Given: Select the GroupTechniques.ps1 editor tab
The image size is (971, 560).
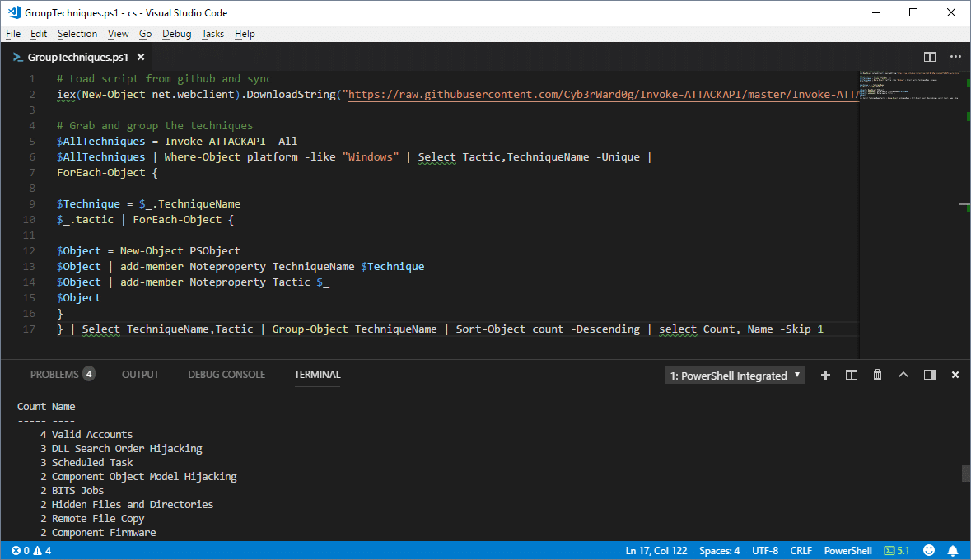Looking at the screenshot, I should [78, 57].
